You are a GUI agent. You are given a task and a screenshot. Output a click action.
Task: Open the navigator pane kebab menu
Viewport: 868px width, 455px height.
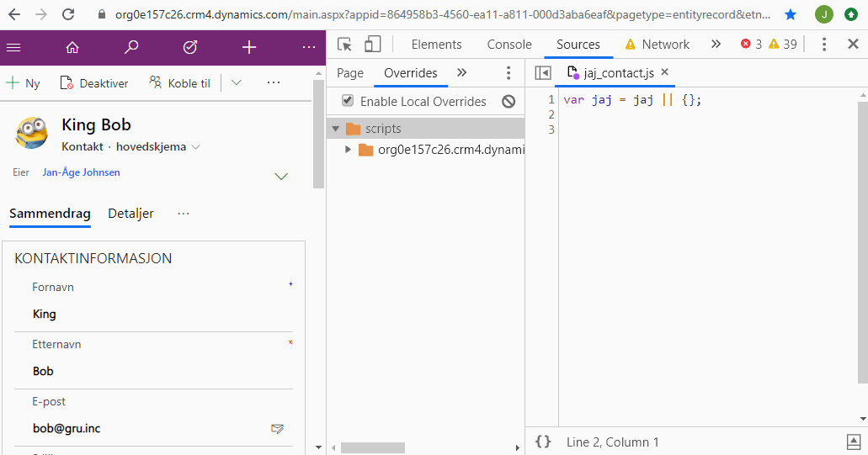tap(509, 73)
